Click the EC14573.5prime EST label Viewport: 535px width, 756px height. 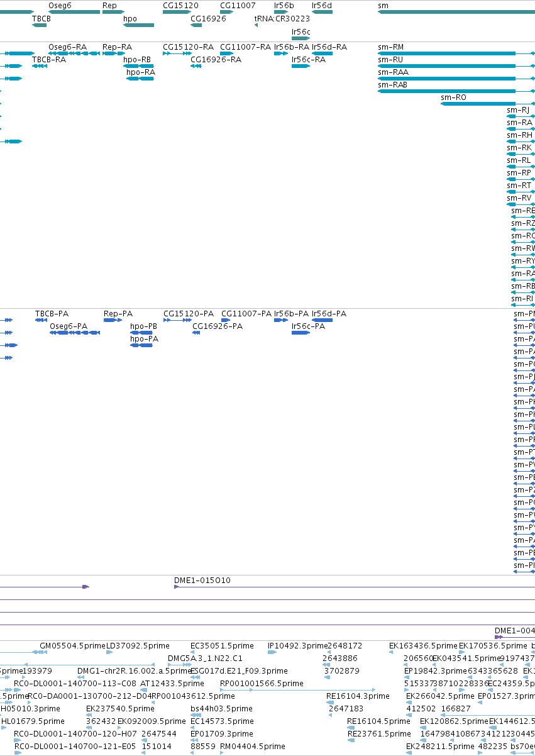(x=222, y=721)
